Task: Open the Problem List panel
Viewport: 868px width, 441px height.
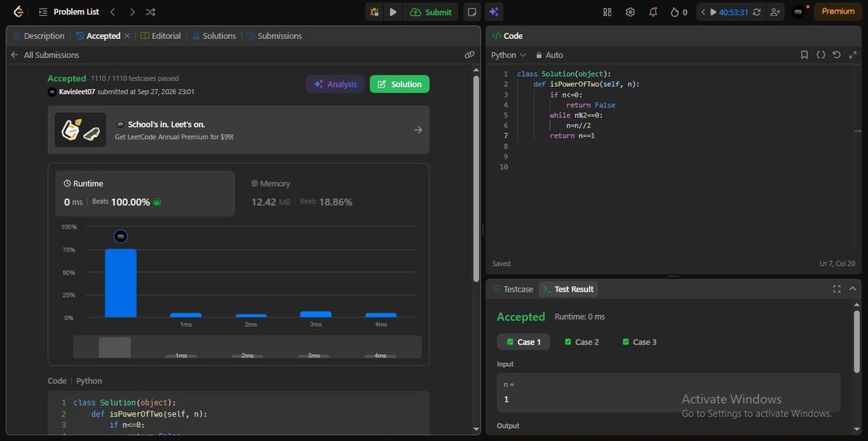Action: tap(69, 12)
